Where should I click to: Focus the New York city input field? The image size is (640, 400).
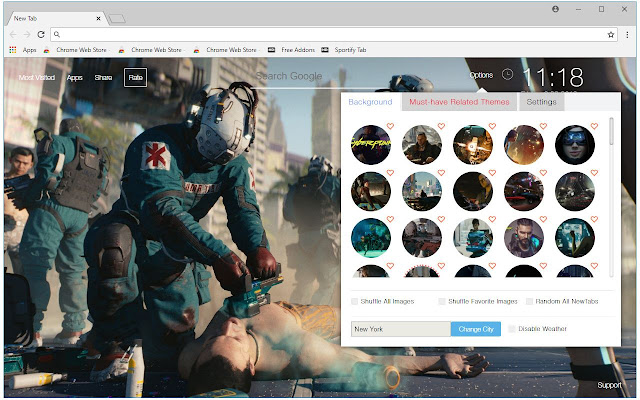tap(401, 329)
